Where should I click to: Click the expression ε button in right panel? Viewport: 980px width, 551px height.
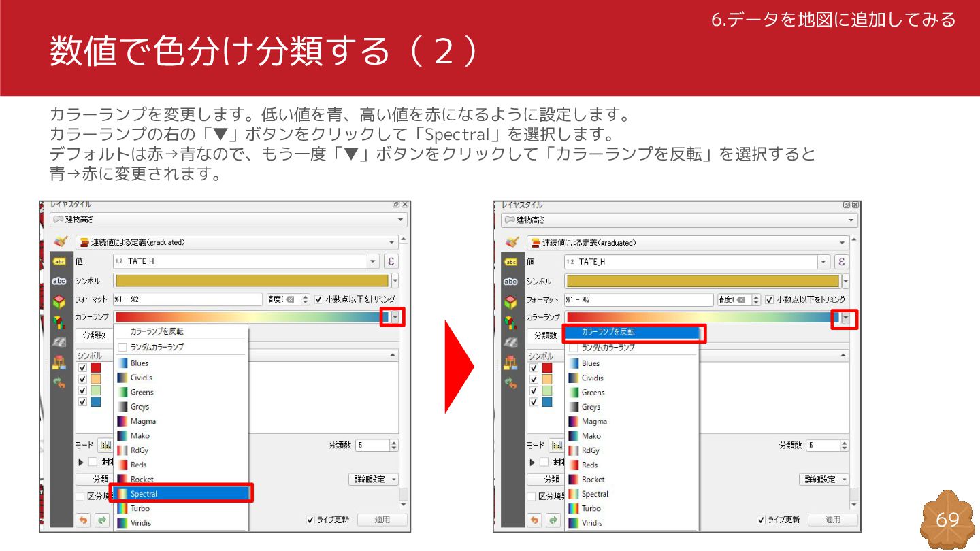(842, 262)
